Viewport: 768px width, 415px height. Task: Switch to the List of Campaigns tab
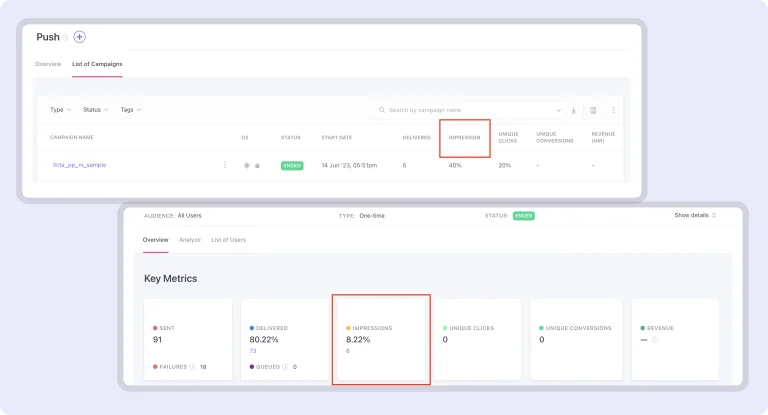[97, 64]
